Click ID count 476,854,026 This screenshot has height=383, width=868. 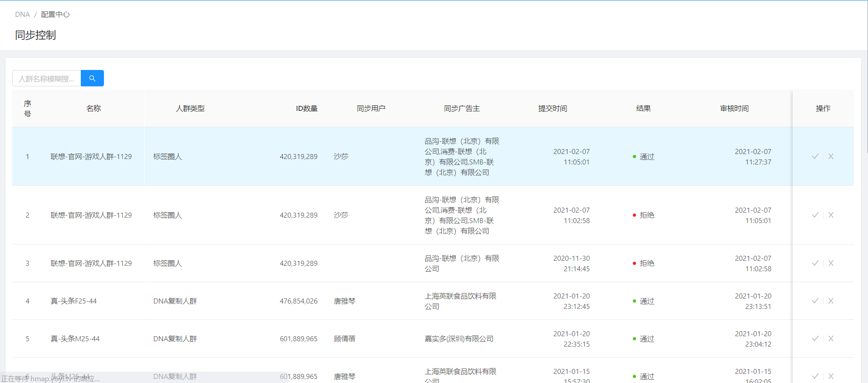click(299, 301)
